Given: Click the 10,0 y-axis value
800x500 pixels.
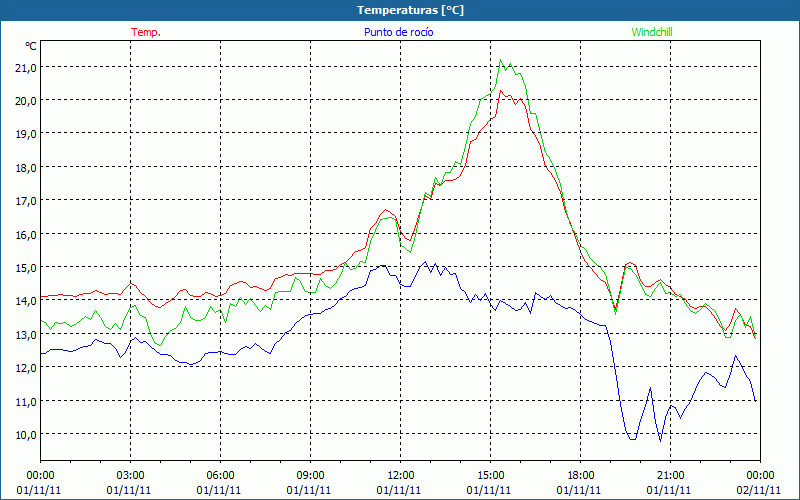Looking at the screenshot, I should 26,435.
